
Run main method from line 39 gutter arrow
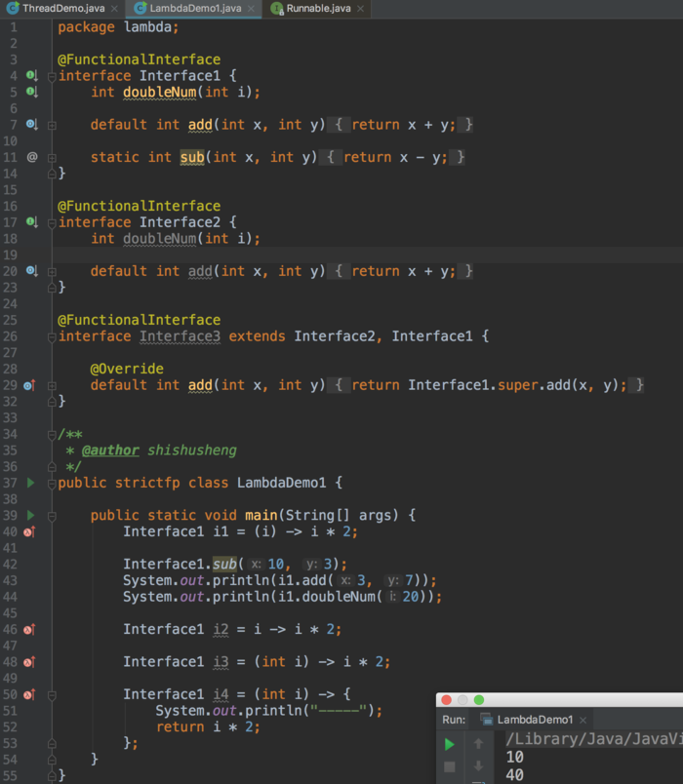(x=30, y=515)
